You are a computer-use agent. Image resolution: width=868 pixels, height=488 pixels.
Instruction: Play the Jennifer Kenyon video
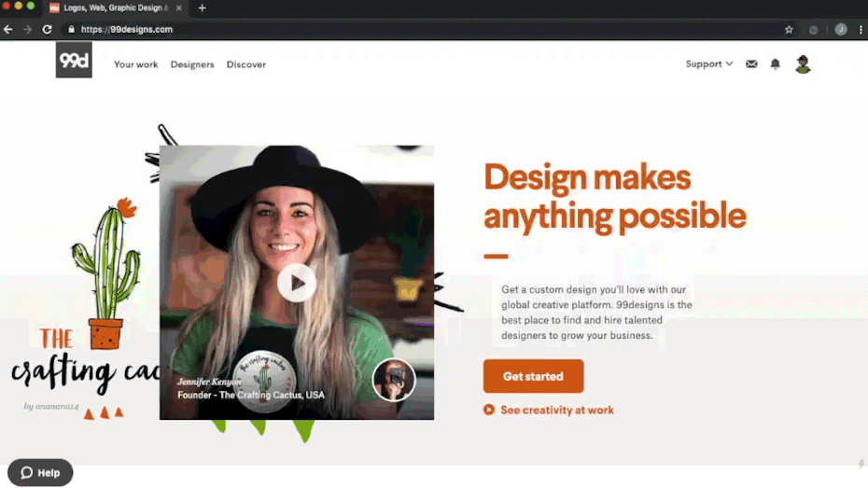pos(297,283)
